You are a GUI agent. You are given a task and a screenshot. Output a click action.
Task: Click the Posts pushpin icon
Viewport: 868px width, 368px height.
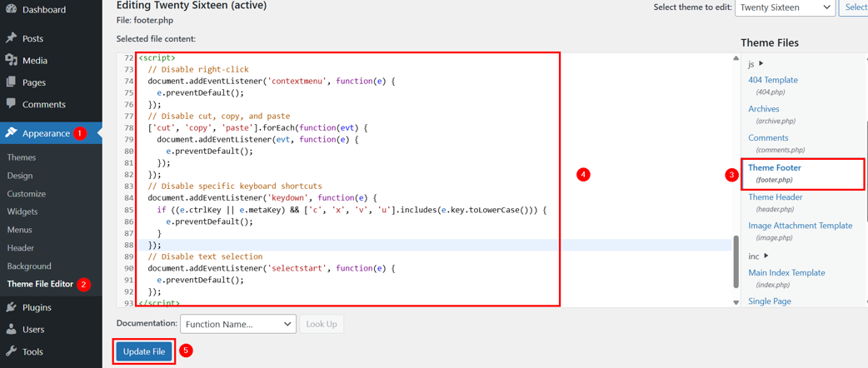[11, 38]
